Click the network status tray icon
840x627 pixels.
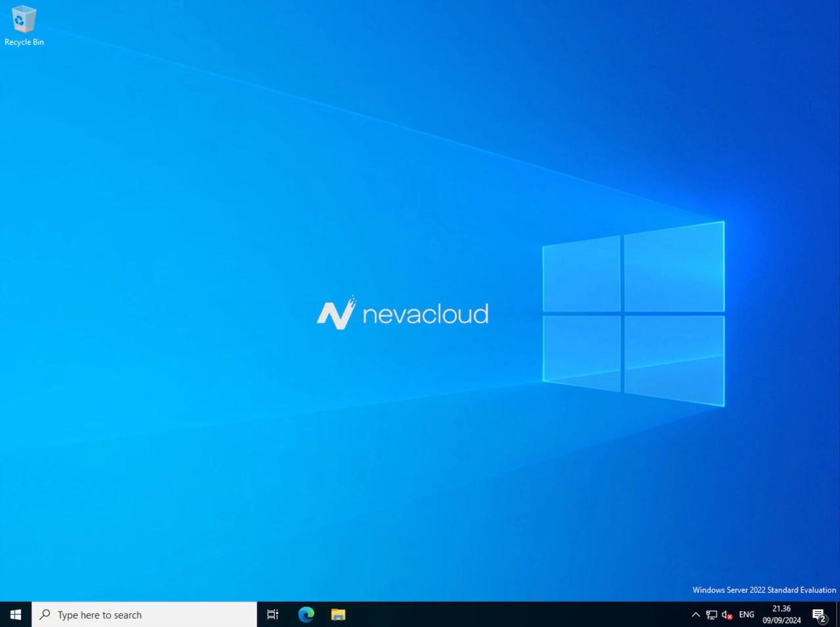pos(711,615)
